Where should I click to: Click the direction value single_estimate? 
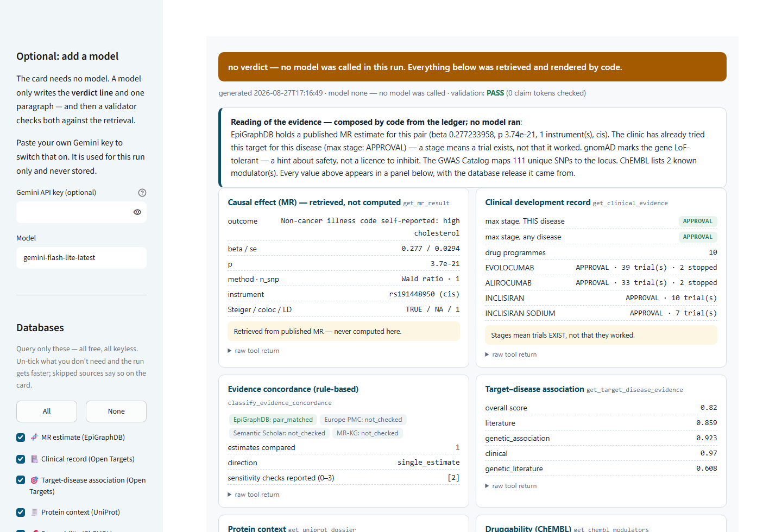click(x=428, y=463)
